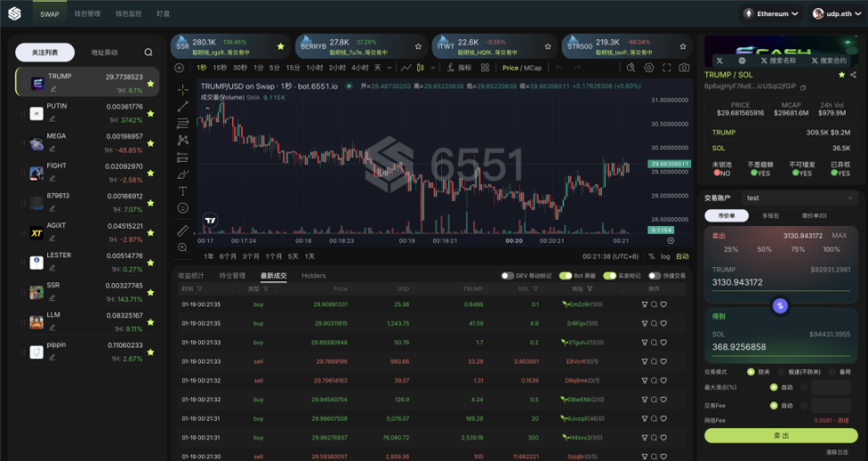This screenshot has height=461, width=868.
Task: Copy the TRUMP contract address
Action: click(x=803, y=87)
